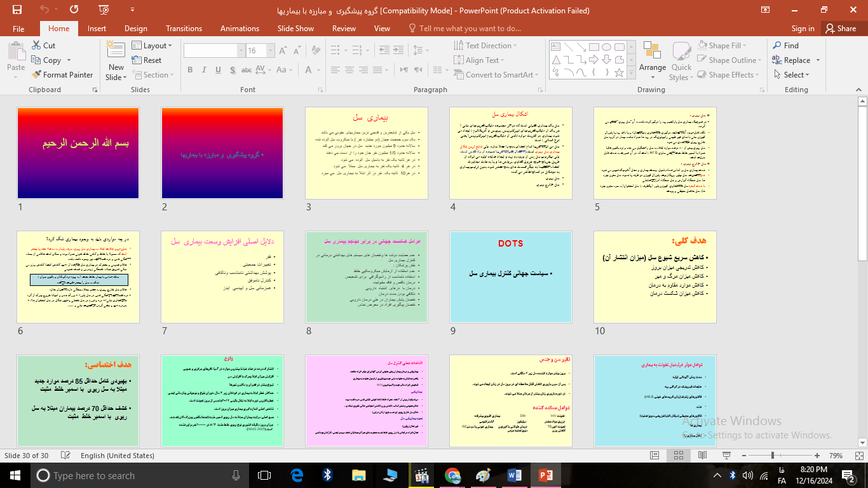Viewport: 868px width, 488px height.
Task: Expand the Shape Fill dropdown
Action: click(x=744, y=46)
